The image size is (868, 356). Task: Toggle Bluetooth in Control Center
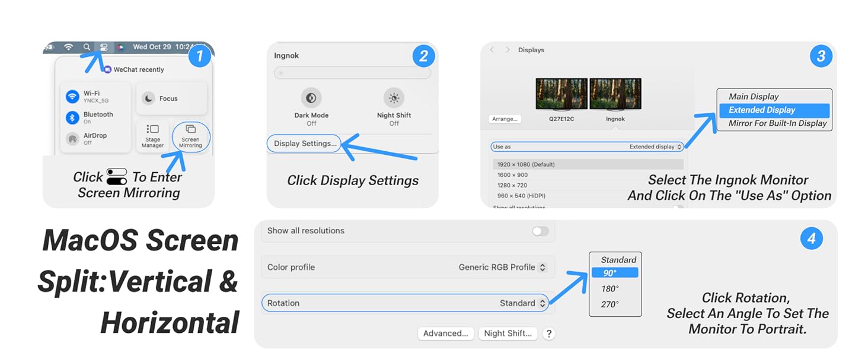click(x=72, y=117)
